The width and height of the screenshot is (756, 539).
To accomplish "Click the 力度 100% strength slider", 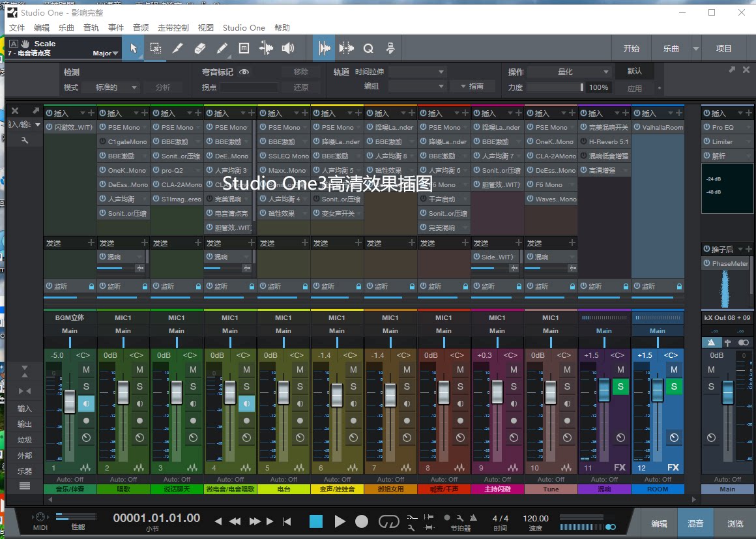I will 556,87.
